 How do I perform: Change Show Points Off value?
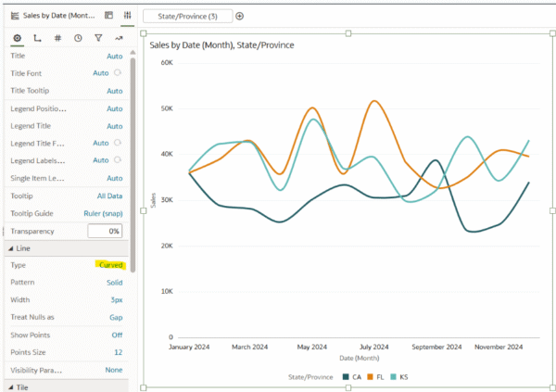coord(117,335)
